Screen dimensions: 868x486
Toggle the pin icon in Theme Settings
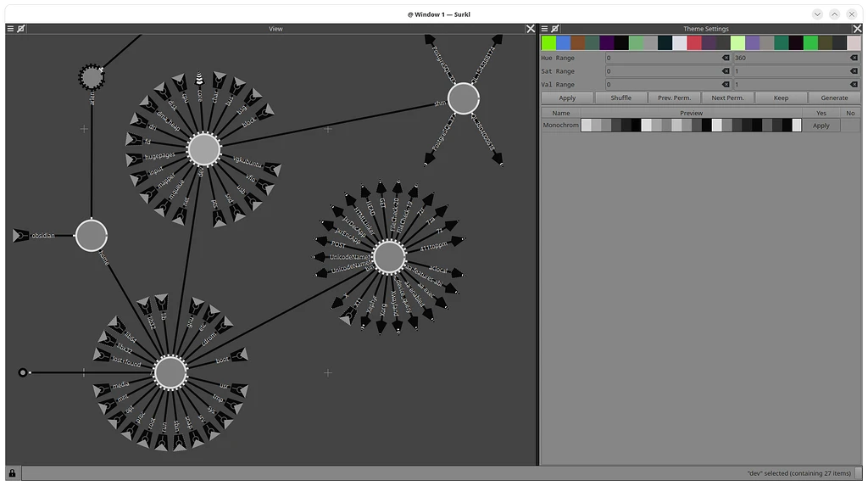554,29
